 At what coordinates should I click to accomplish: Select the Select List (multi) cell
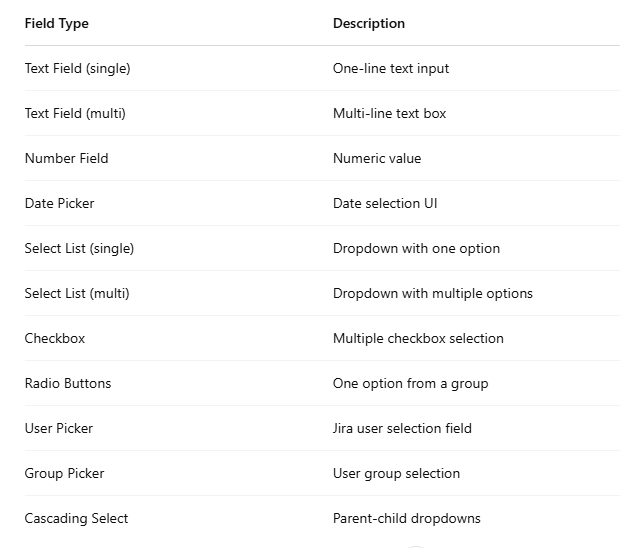77,293
